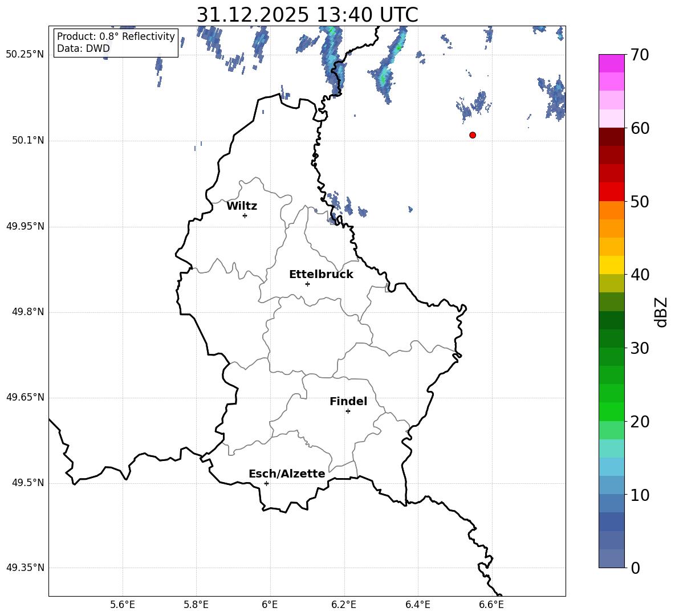Image resolution: width=675 pixels, height=616 pixels.
Task: Click the Wiltz station cross marker
Action: [x=245, y=215]
